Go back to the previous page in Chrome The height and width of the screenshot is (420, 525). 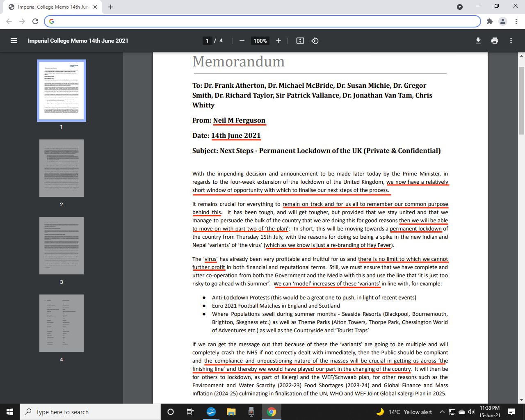[9, 21]
